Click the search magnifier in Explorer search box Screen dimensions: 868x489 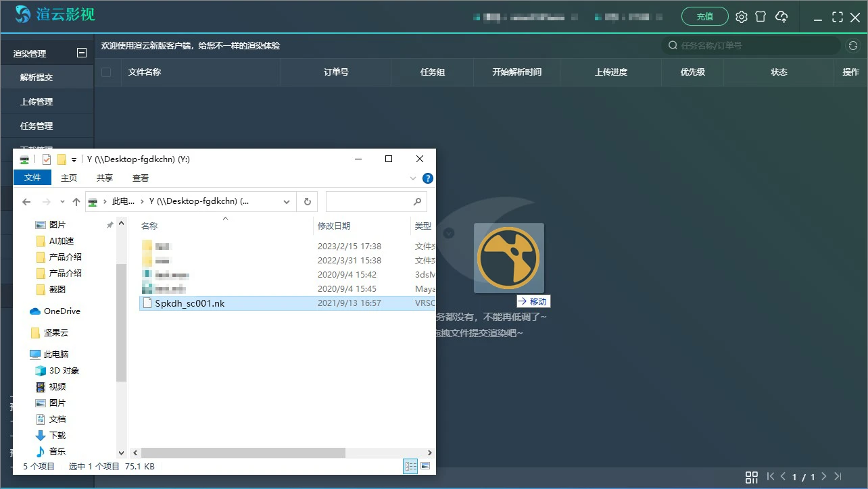[x=417, y=201]
